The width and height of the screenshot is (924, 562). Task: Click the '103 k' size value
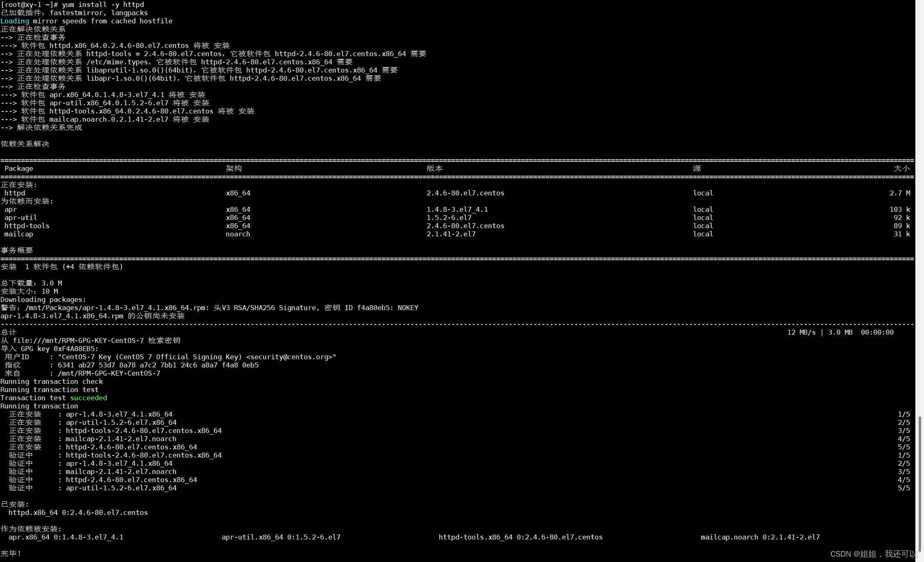[900, 209]
